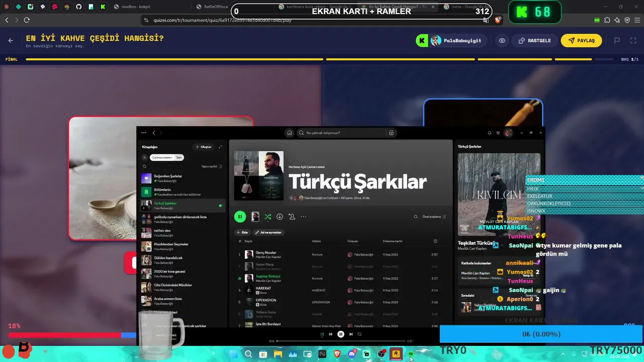
Task: Open the Özel sıralama sort dropdown
Action: pos(434,217)
